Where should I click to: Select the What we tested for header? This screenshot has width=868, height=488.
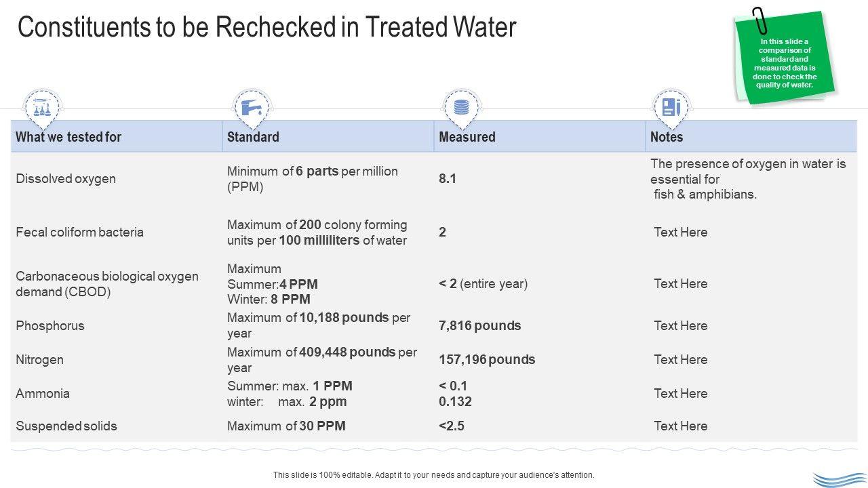[x=68, y=137]
